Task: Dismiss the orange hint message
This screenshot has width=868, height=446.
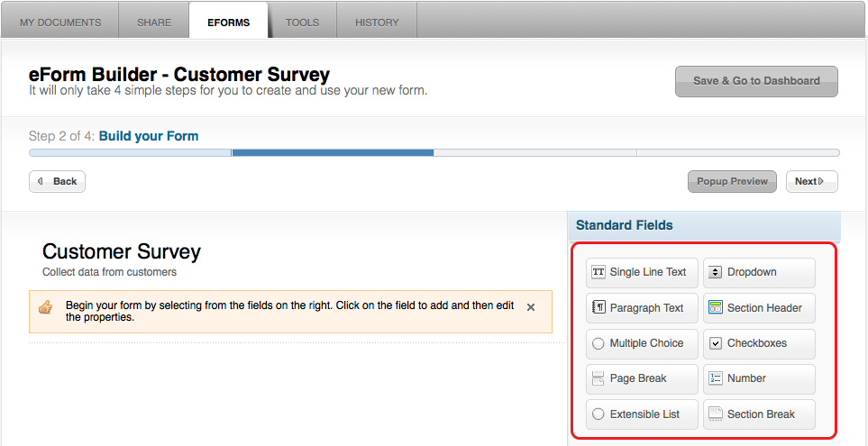Action: tap(530, 307)
